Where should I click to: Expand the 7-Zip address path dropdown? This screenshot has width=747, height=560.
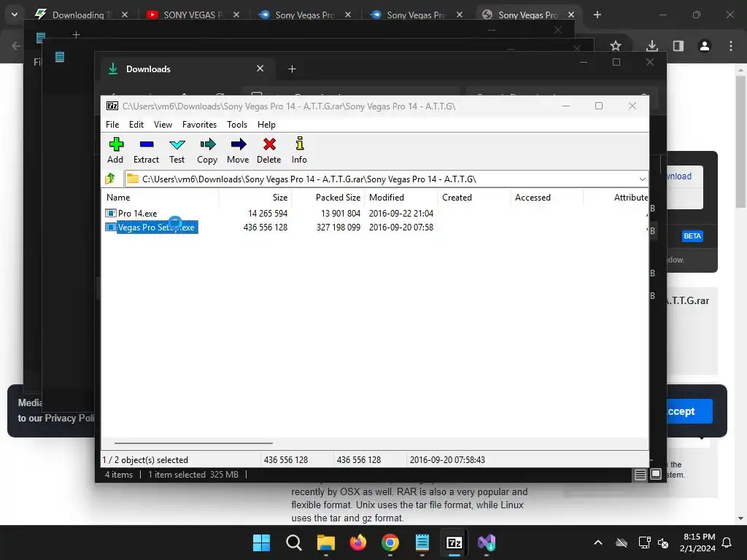point(642,179)
